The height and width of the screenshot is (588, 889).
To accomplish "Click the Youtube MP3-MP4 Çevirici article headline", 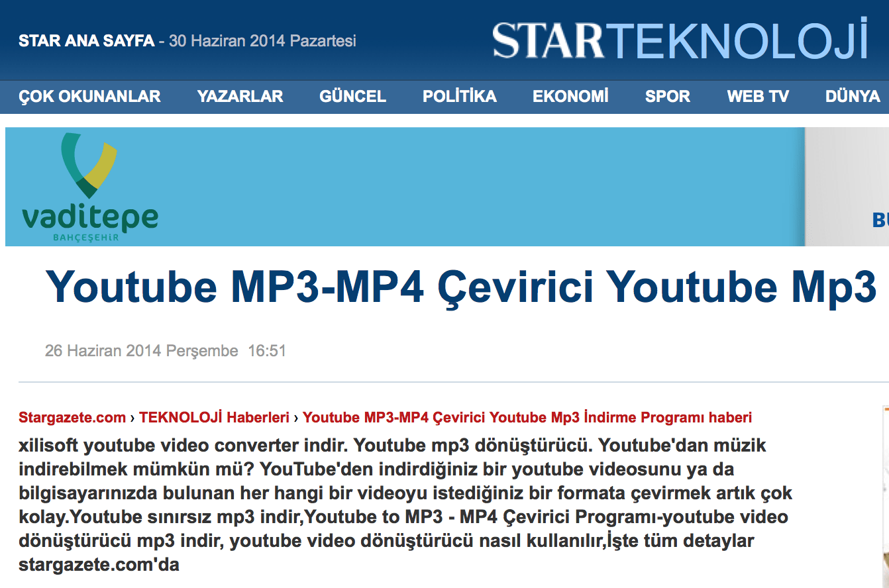I will (461, 287).
